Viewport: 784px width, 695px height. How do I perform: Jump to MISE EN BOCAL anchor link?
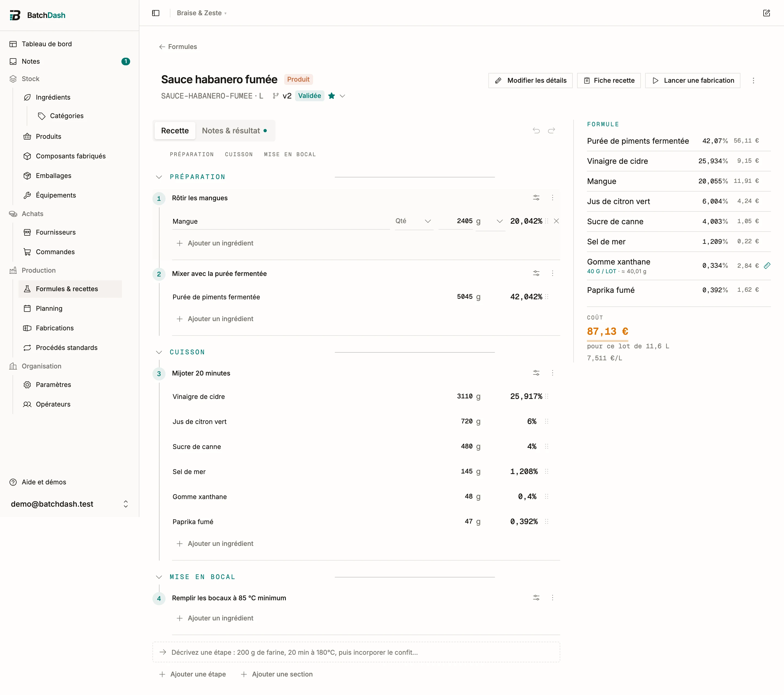point(290,155)
